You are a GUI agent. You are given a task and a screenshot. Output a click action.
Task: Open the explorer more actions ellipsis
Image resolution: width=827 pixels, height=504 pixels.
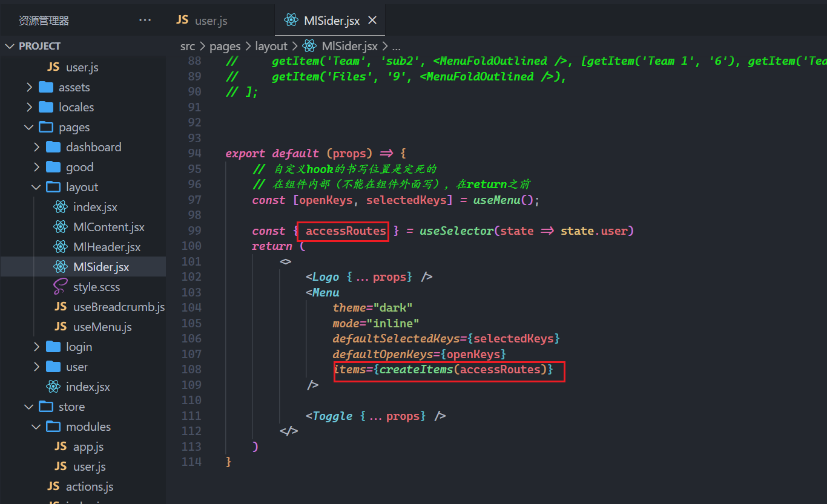[x=145, y=21]
